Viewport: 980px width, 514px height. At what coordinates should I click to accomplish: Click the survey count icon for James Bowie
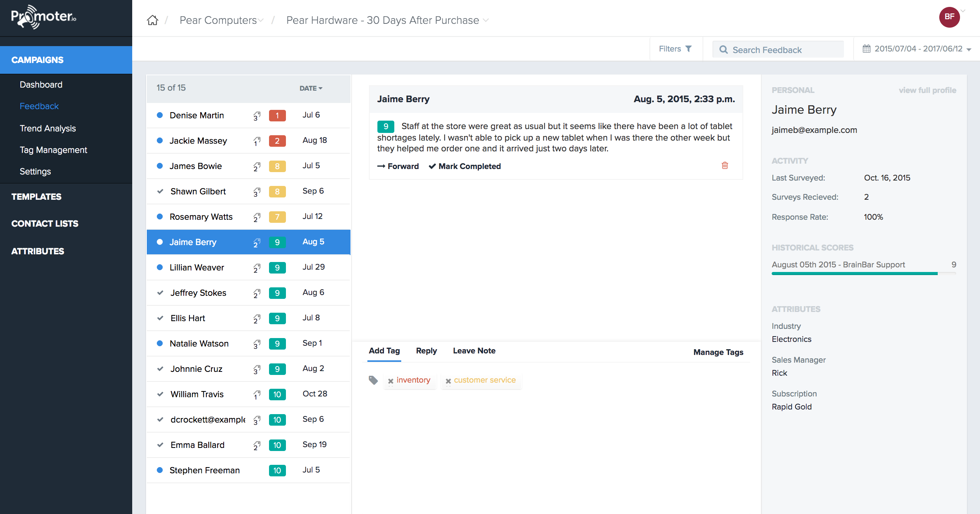coord(257,166)
